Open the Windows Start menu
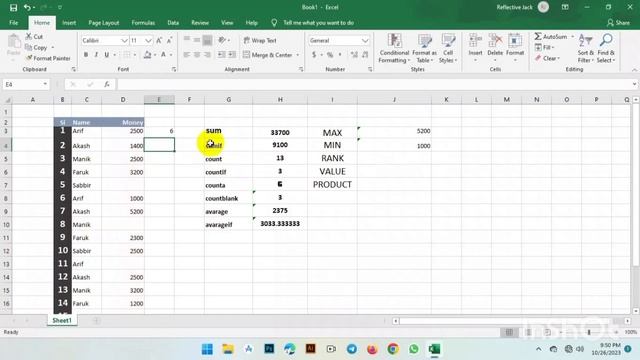This screenshot has width=640, height=360. [207, 349]
